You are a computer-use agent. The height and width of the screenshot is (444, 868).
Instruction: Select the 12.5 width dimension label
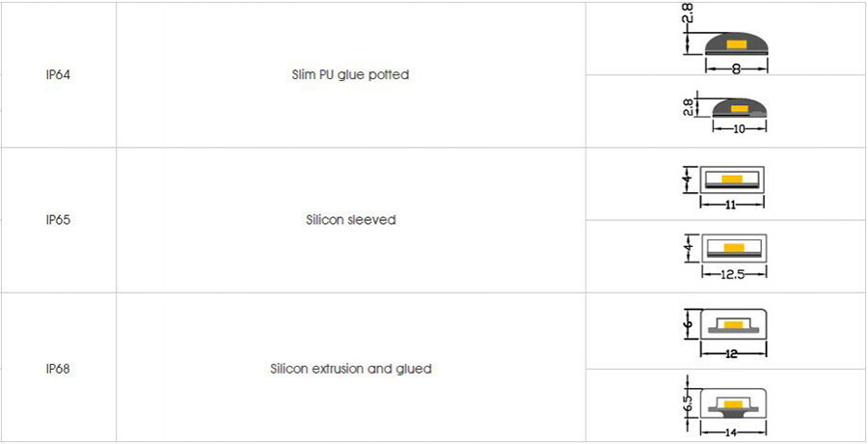point(735,274)
